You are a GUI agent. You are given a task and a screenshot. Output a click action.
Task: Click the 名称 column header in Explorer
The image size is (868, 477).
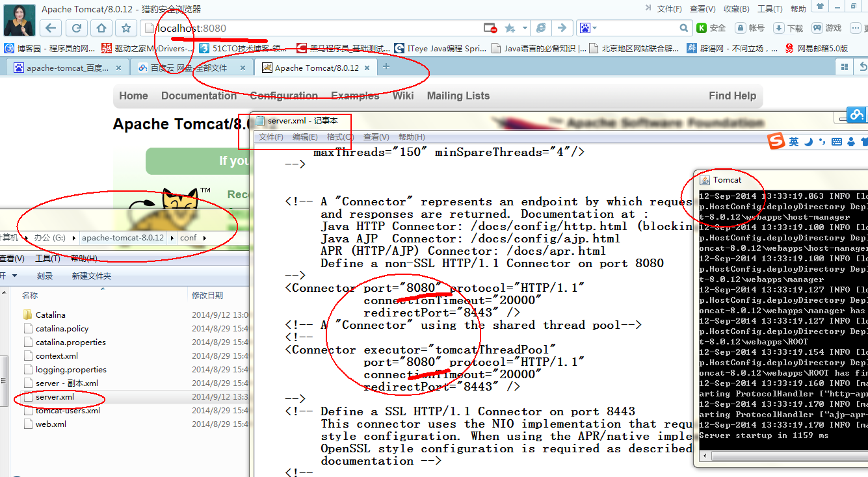(31, 295)
